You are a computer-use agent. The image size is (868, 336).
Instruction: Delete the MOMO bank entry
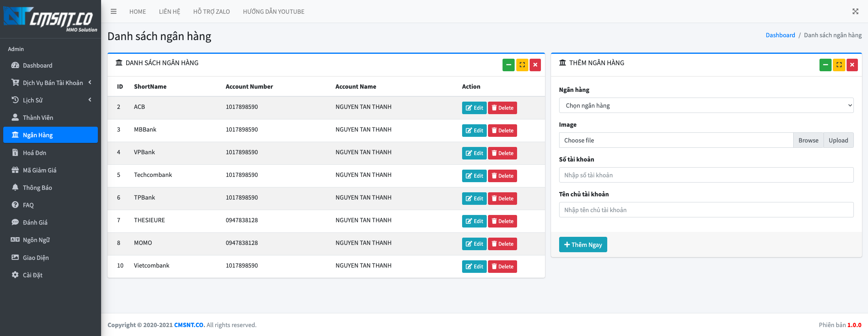[x=502, y=244]
